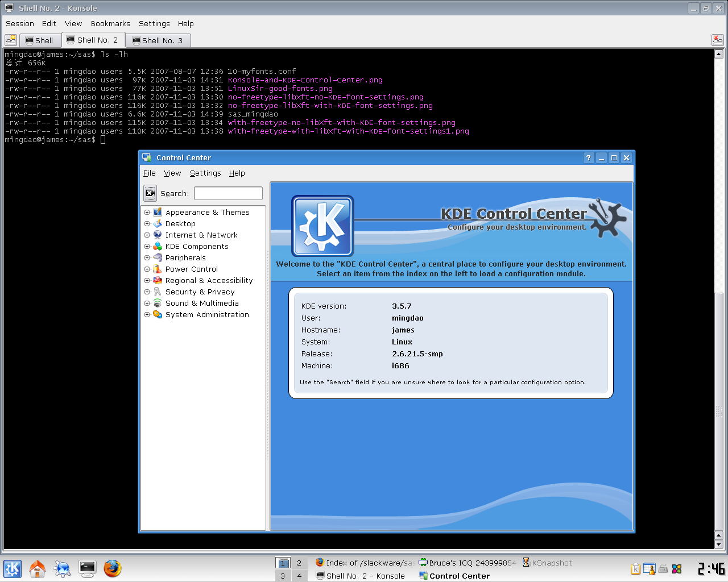Image resolution: width=728 pixels, height=582 pixels.
Task: Switch to virtual desktop 2 in pager
Action: click(299, 563)
